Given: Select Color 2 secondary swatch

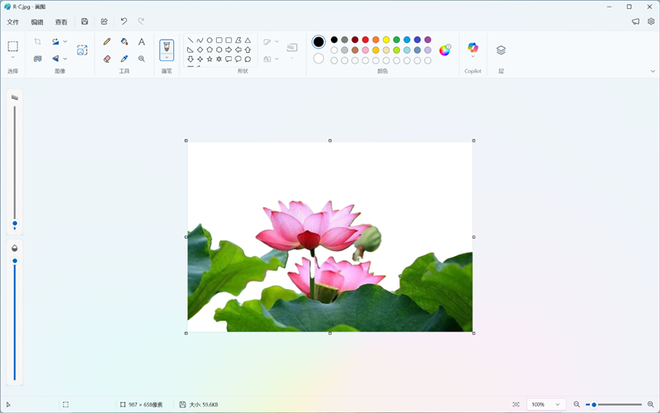Looking at the screenshot, I should pos(319,58).
